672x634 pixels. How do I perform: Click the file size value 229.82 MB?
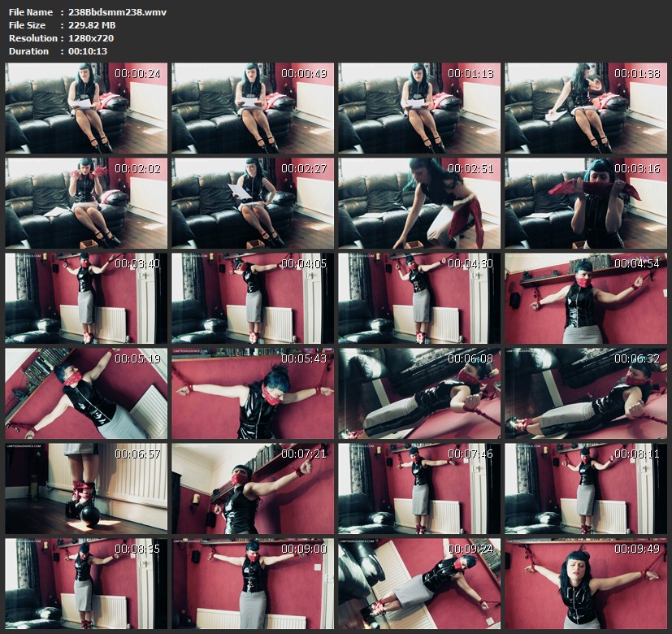92,25
